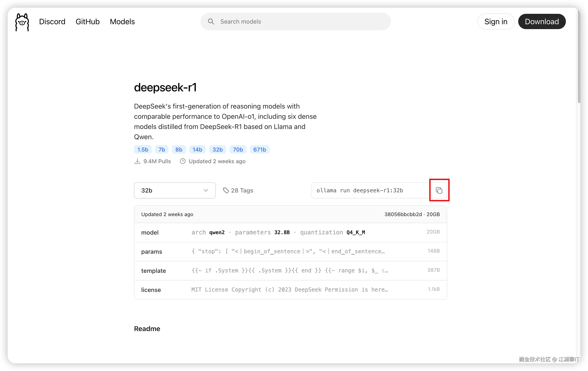Open the license file row
This screenshot has height=371, width=588.
click(290, 290)
